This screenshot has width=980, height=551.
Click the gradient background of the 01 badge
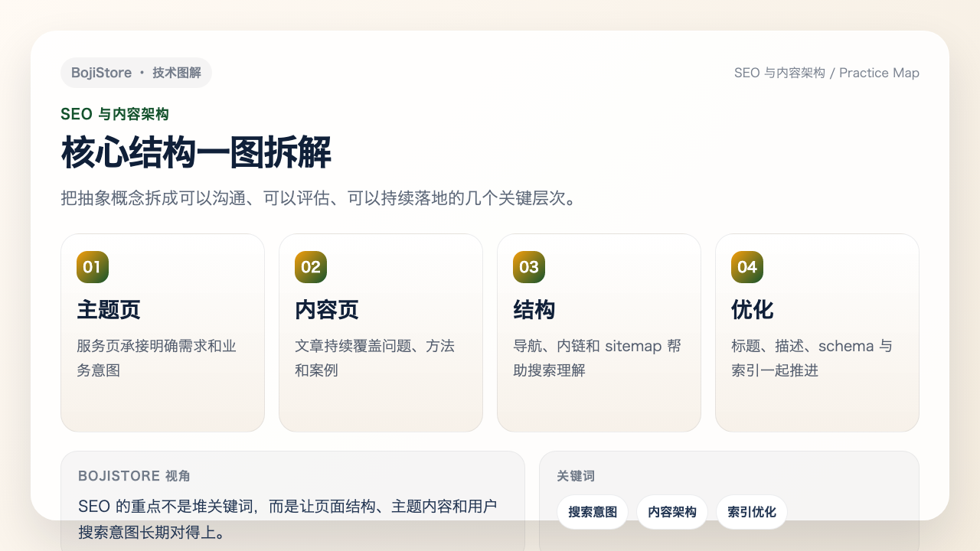[x=92, y=267]
